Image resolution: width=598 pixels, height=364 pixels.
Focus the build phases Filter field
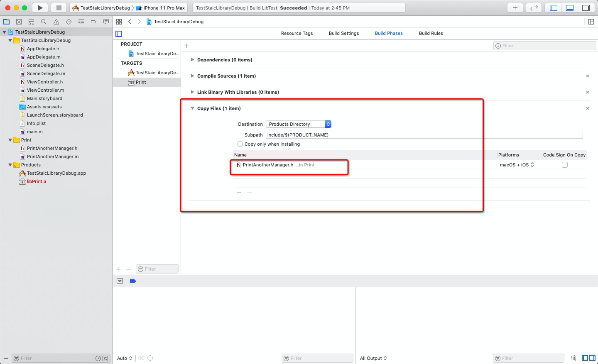(545, 46)
